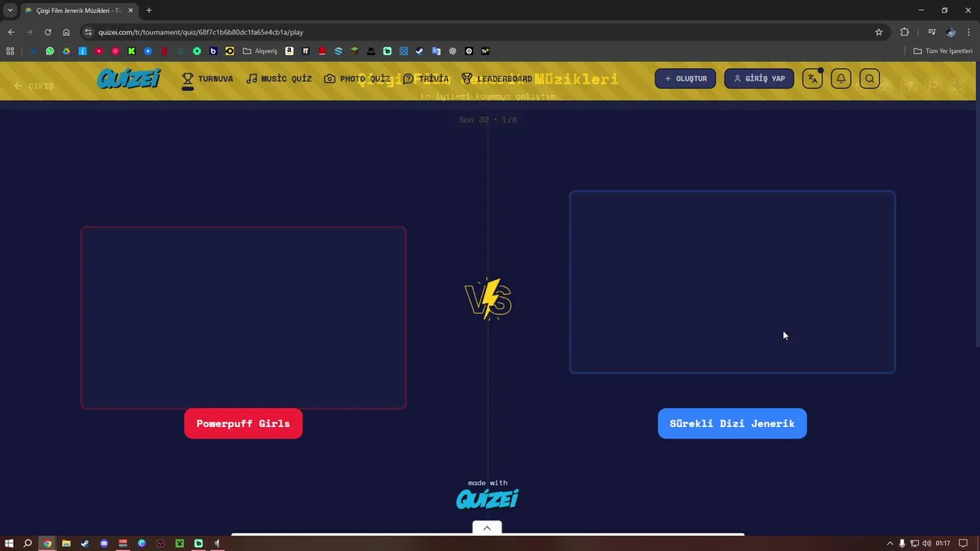The width and height of the screenshot is (980, 551).
Task: Open the WhatsApp bookmark
Action: pos(50,51)
